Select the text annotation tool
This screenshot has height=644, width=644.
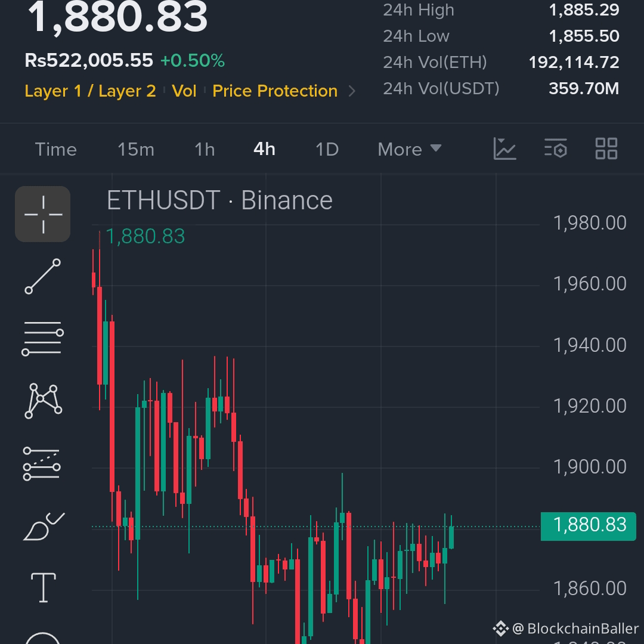pyautogui.click(x=43, y=587)
